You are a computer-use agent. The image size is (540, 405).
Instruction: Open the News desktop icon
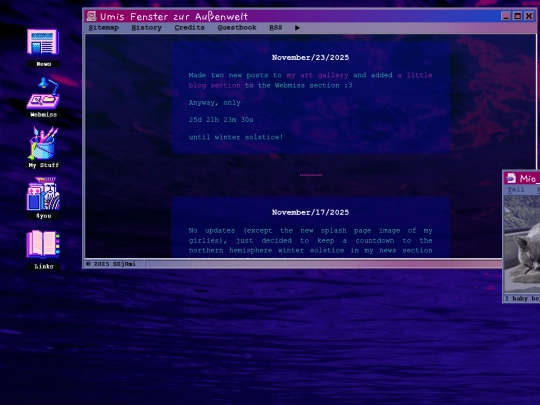(x=43, y=48)
